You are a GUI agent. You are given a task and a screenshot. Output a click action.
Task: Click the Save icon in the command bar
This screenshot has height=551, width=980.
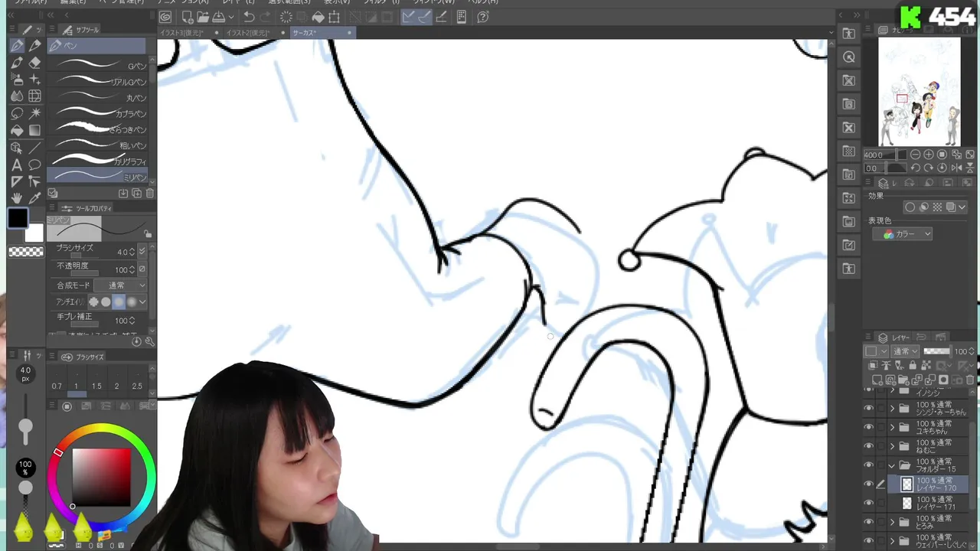(x=219, y=17)
